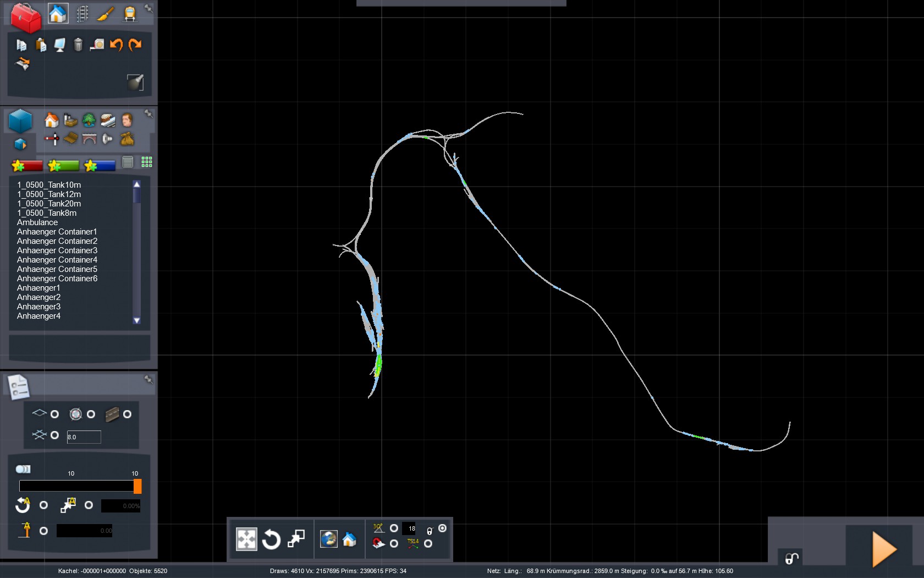Toggle the diamond grid outline option

[x=54, y=414]
